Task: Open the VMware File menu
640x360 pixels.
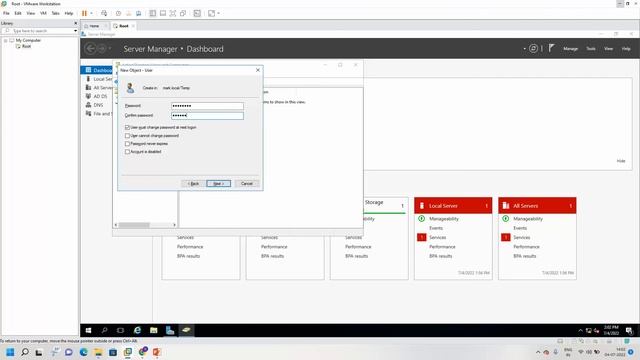Action: coord(6,13)
